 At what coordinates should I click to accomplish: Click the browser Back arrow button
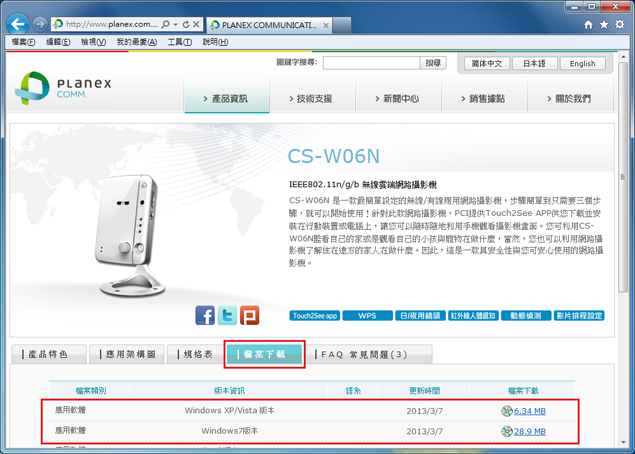(18, 24)
